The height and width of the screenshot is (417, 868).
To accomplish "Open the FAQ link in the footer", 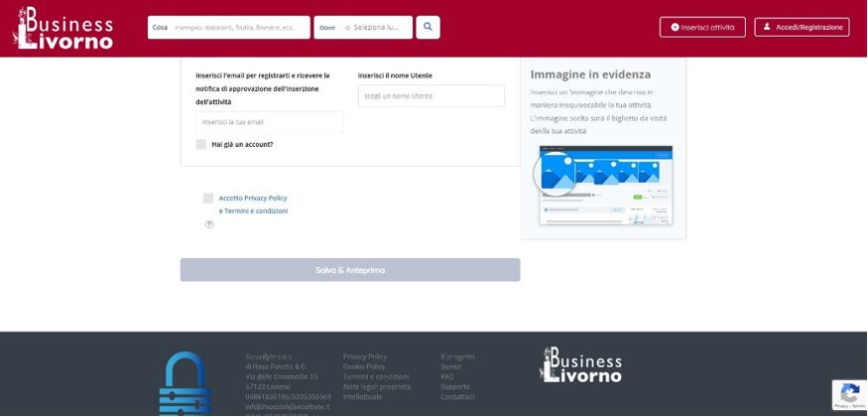I will 447,377.
